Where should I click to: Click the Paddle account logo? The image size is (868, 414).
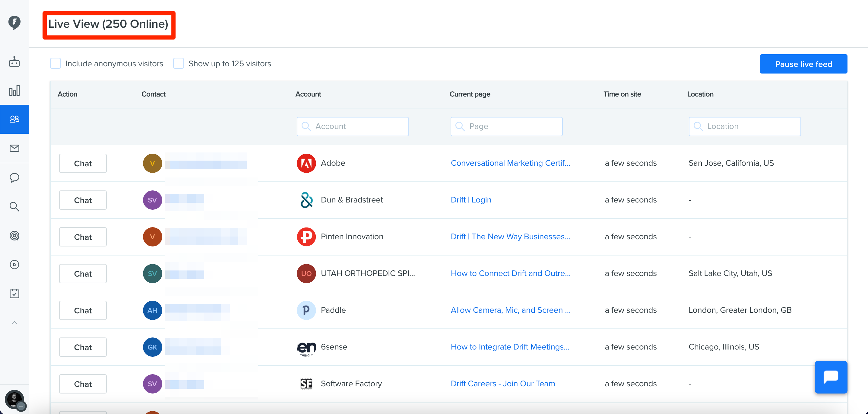tap(306, 310)
